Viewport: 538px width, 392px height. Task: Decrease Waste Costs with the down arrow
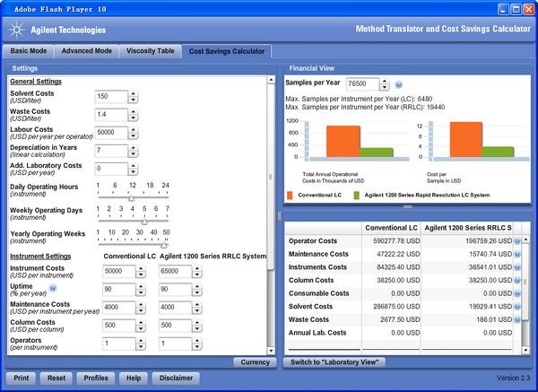[133, 118]
